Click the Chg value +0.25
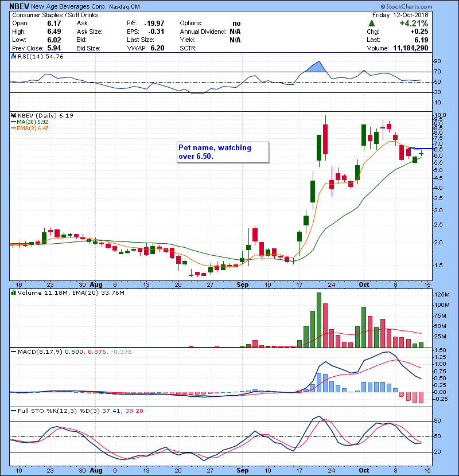 419,32
